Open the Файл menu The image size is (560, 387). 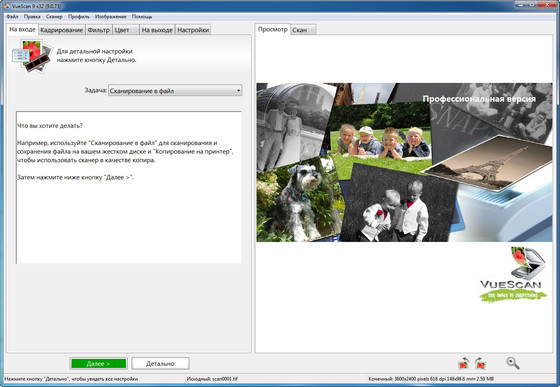pos(12,16)
